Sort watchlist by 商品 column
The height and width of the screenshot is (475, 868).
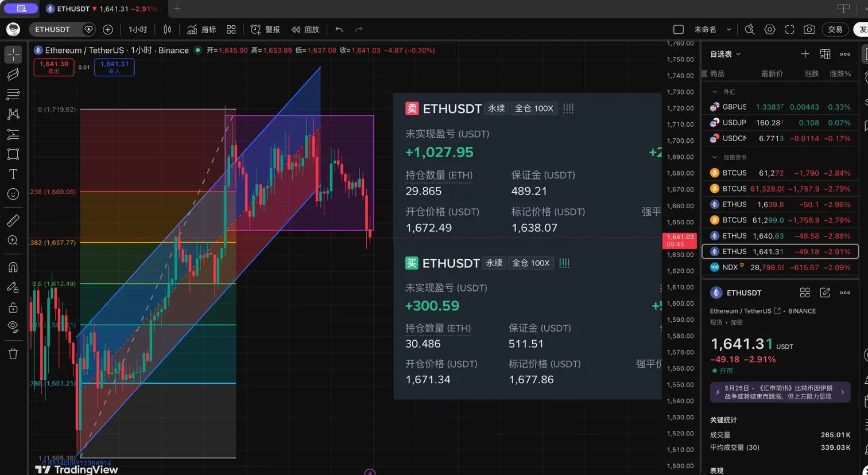point(717,73)
